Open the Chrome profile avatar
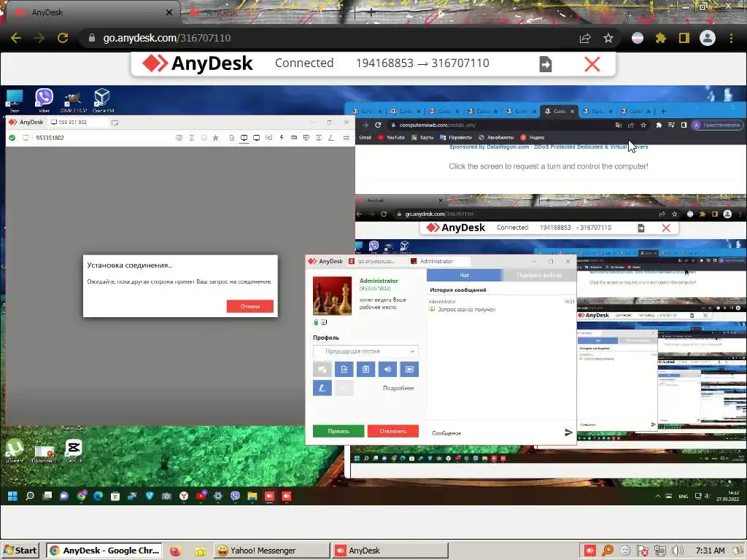The height and width of the screenshot is (560, 747). [x=708, y=38]
